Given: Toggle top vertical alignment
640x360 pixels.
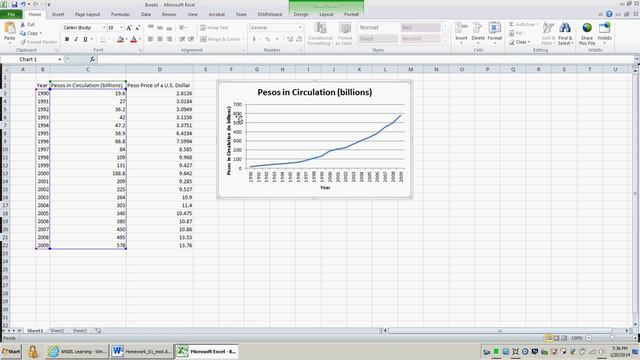Looking at the screenshot, I should (151, 27).
